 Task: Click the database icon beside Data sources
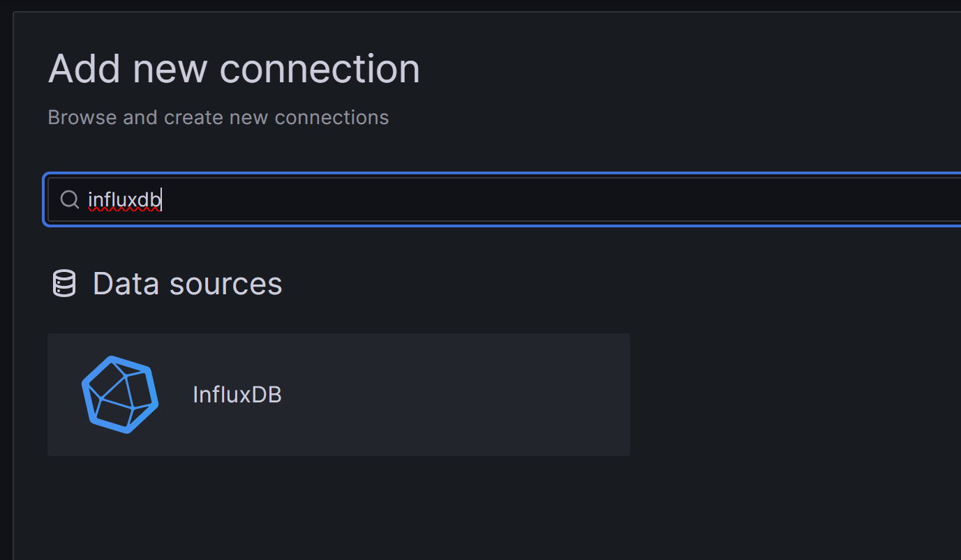(x=64, y=284)
